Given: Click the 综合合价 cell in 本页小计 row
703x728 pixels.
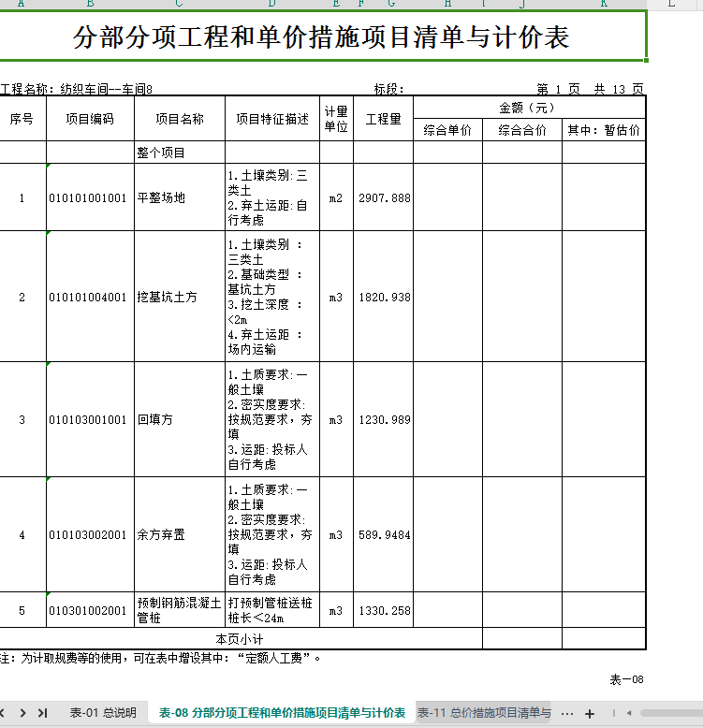Looking at the screenshot, I should point(522,639).
